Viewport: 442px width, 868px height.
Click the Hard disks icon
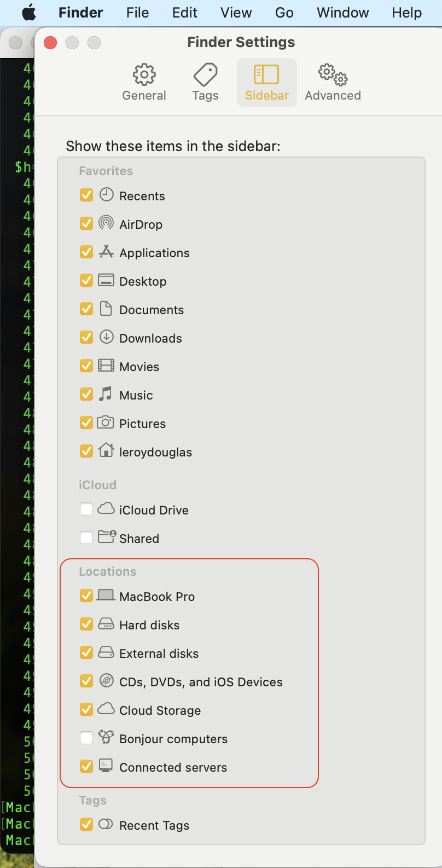105,624
